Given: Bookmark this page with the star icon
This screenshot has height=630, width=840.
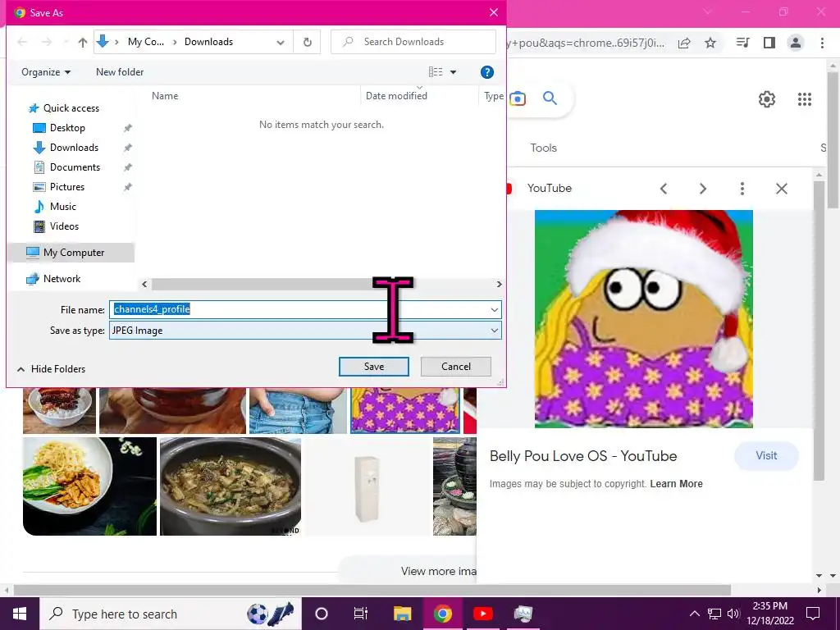Looking at the screenshot, I should pyautogui.click(x=710, y=43).
